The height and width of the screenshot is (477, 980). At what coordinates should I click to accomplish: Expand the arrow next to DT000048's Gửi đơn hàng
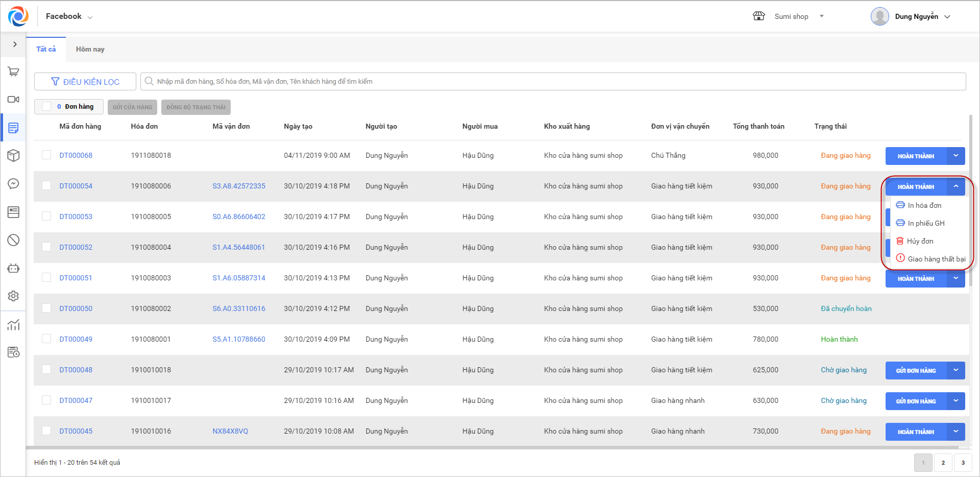[955, 370]
